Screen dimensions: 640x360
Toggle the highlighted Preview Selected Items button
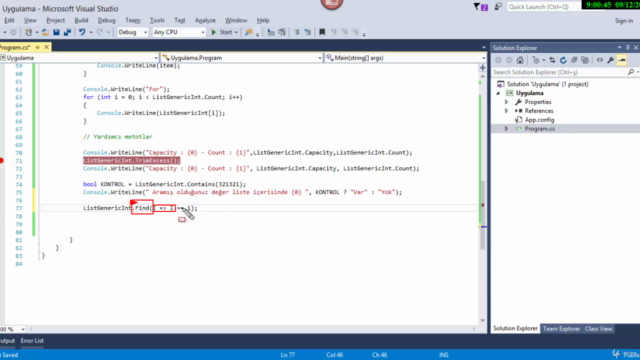click(x=622, y=60)
